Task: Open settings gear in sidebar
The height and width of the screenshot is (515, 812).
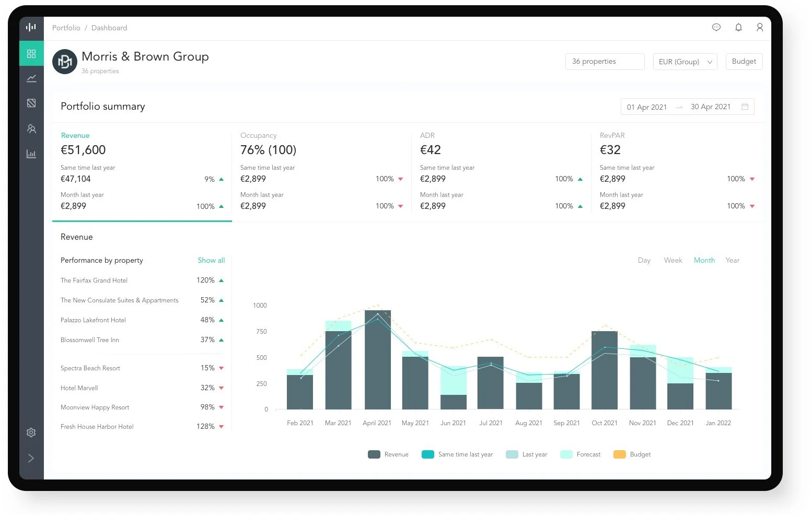Action: [31, 432]
